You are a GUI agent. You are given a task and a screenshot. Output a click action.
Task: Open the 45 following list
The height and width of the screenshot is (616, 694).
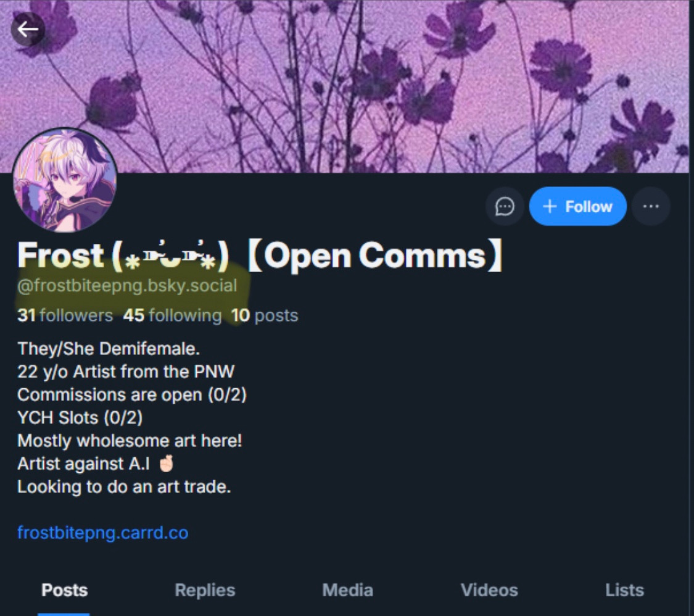pos(172,315)
